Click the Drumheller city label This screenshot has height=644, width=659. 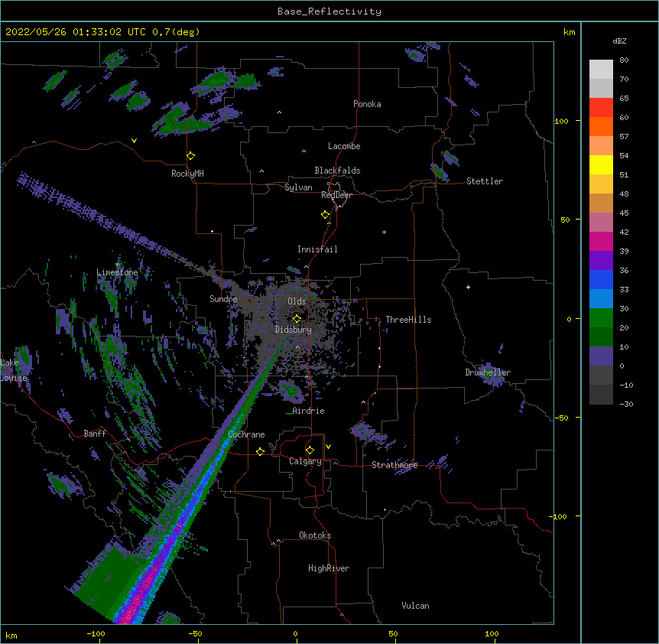(x=488, y=372)
